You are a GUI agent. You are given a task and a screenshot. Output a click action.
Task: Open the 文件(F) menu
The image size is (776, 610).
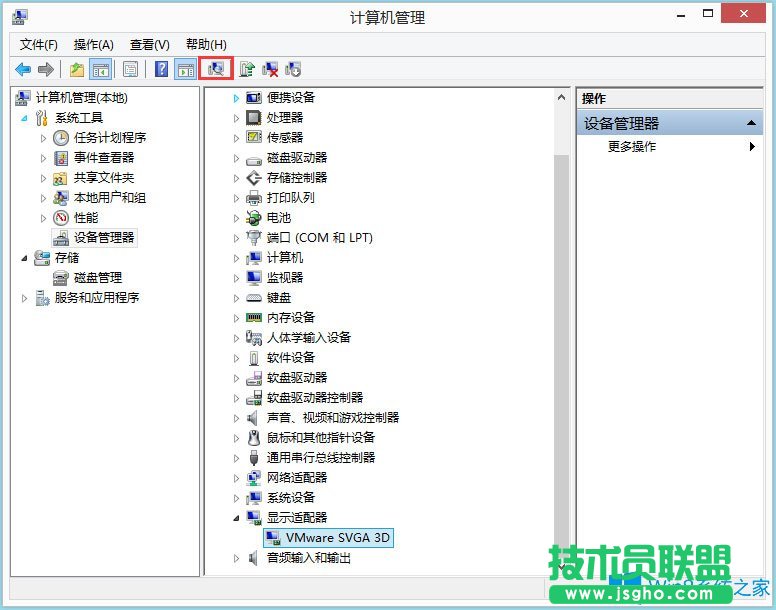[39, 45]
